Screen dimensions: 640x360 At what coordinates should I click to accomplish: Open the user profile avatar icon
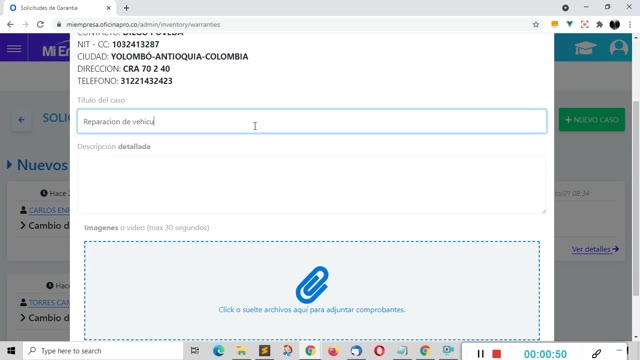[x=618, y=48]
